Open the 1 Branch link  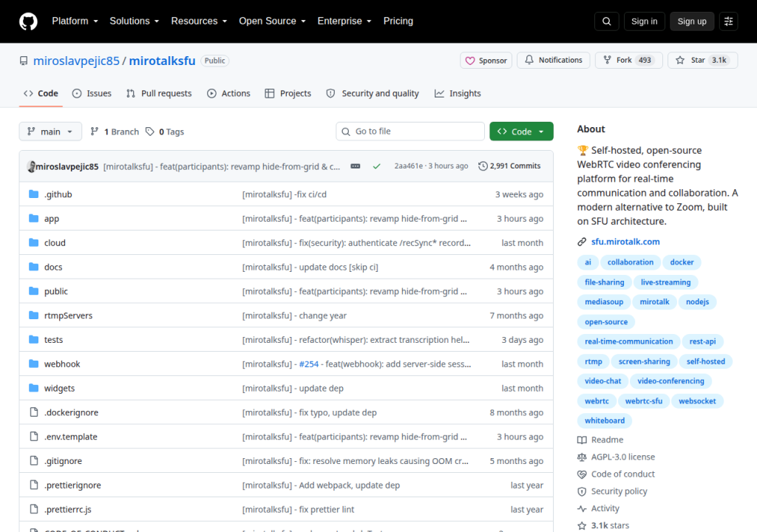pos(115,132)
